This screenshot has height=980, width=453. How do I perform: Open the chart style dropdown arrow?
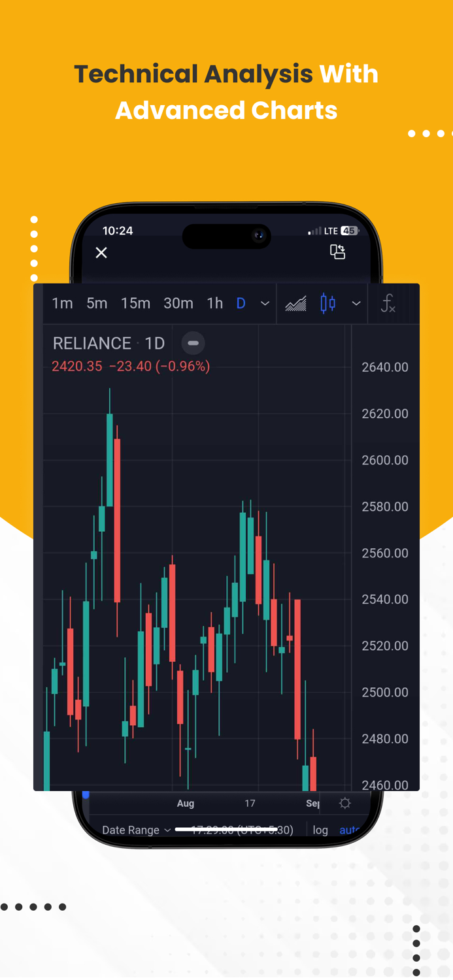356,303
